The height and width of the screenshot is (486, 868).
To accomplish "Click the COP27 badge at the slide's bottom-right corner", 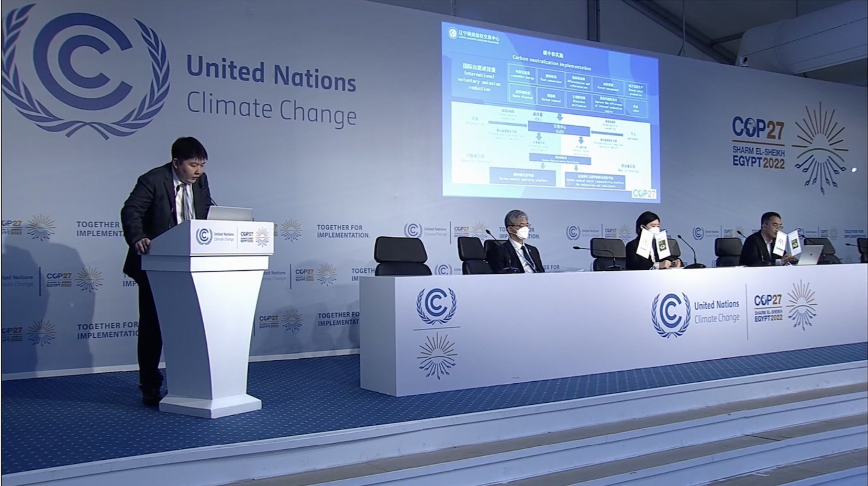I will click(x=643, y=193).
